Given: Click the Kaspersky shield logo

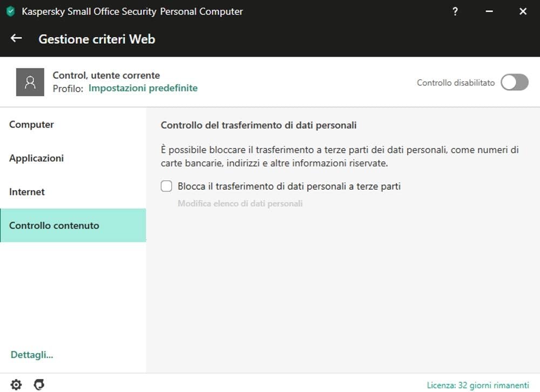Looking at the screenshot, I should pos(11,11).
